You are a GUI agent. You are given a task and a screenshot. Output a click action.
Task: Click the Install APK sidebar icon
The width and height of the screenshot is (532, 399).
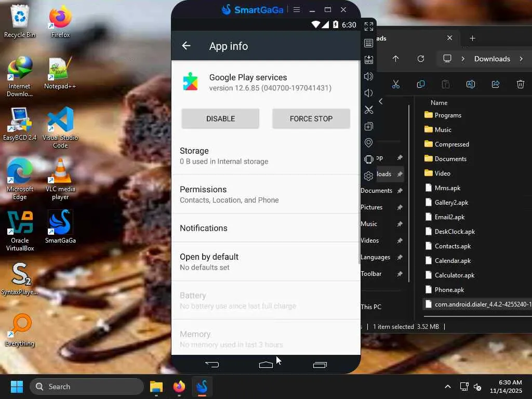tap(369, 60)
